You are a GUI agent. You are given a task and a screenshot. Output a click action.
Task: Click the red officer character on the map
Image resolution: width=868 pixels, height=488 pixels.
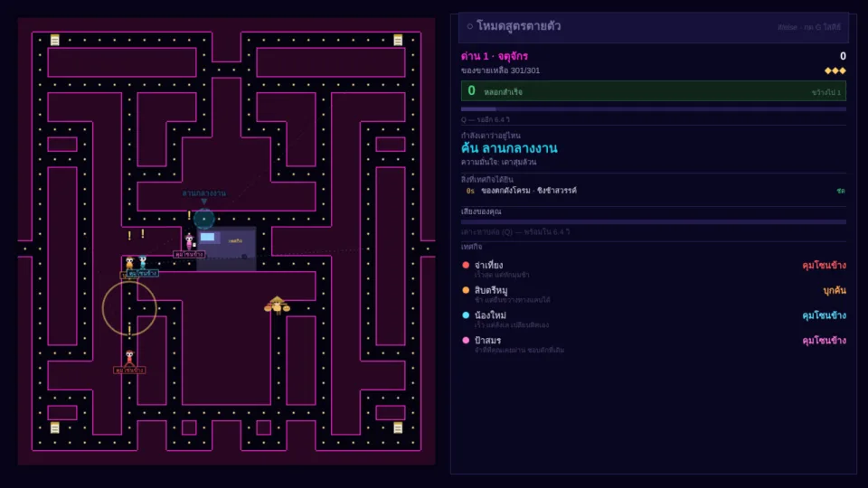point(129,358)
